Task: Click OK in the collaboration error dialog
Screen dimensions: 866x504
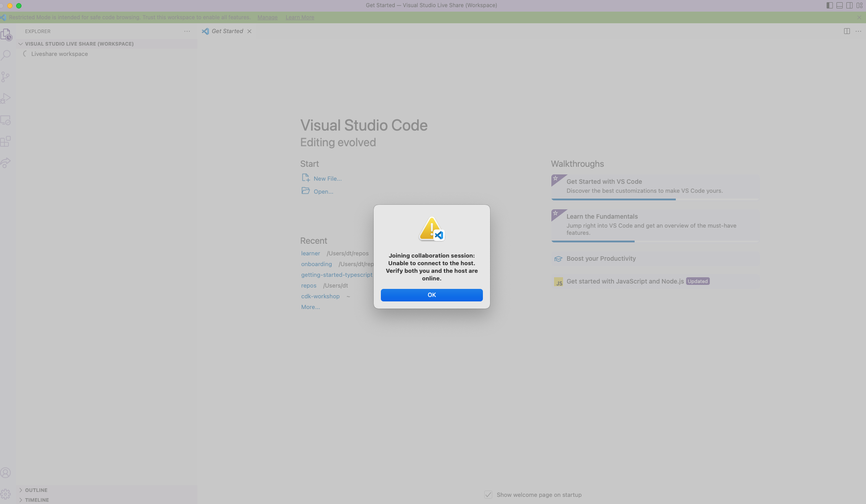Action: point(431,295)
